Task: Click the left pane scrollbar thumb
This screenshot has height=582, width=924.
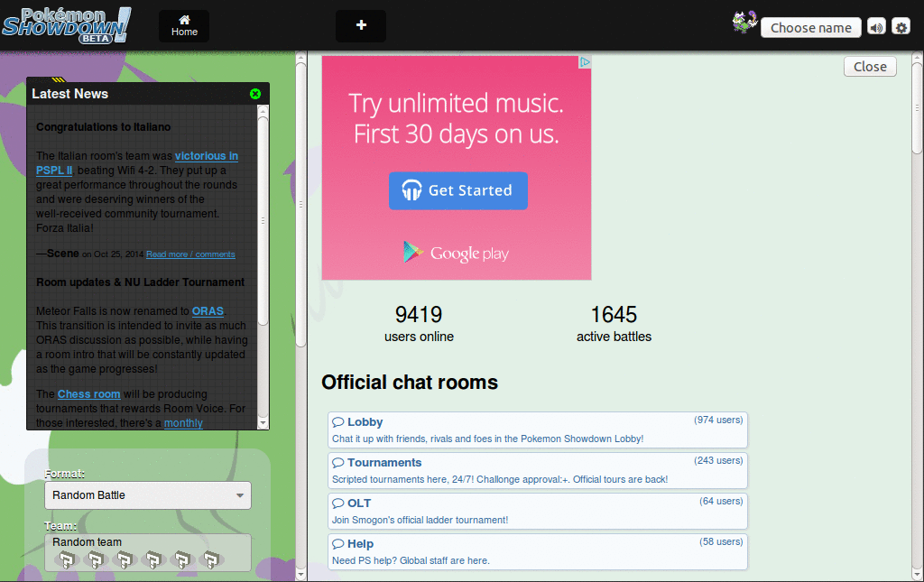Action: tap(300, 205)
